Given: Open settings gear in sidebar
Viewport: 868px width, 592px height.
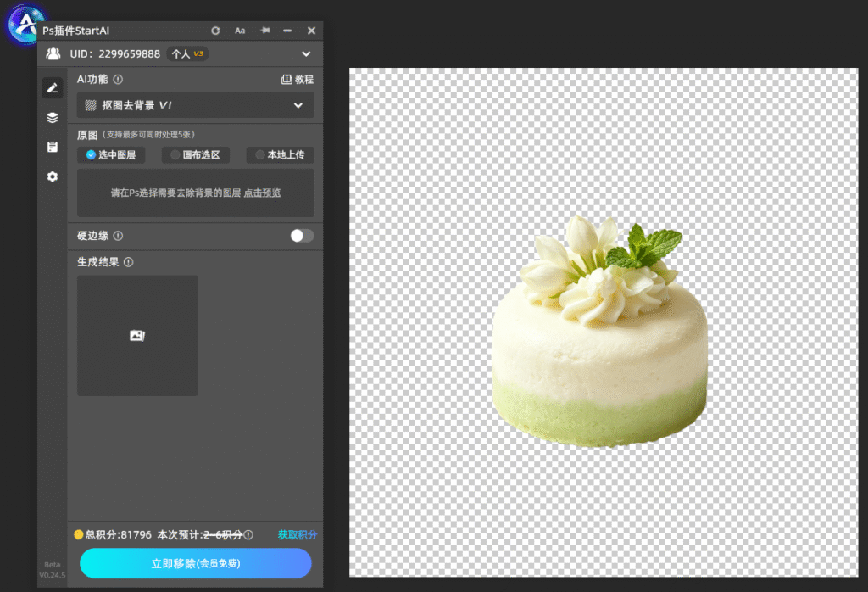Looking at the screenshot, I should [53, 176].
